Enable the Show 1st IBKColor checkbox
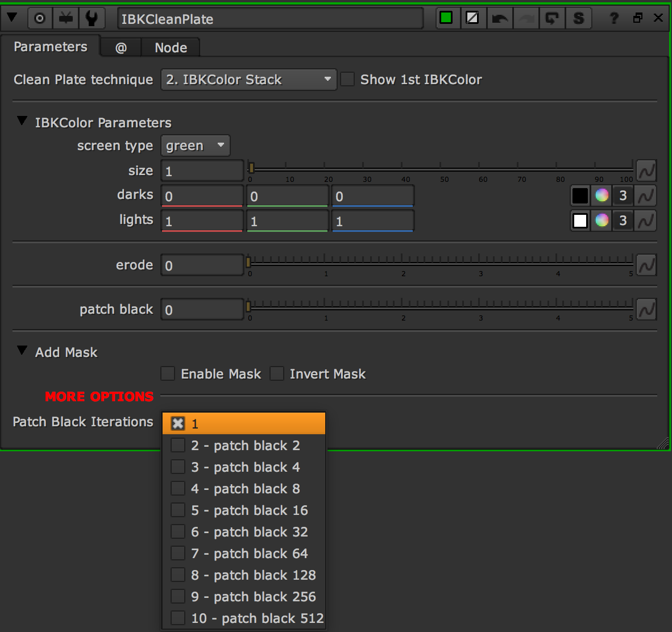This screenshot has height=632, width=672. [347, 80]
